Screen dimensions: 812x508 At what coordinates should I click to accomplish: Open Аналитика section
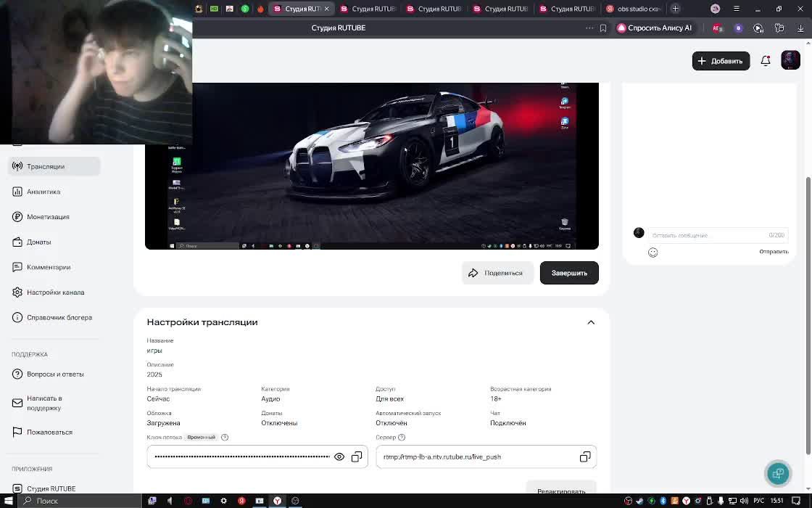(x=43, y=192)
